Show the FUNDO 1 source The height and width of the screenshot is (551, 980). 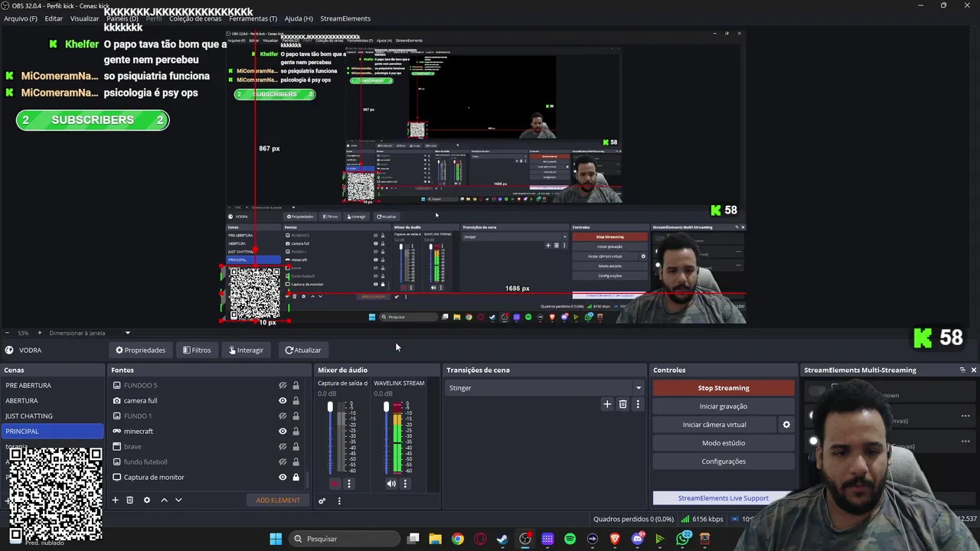coord(283,416)
